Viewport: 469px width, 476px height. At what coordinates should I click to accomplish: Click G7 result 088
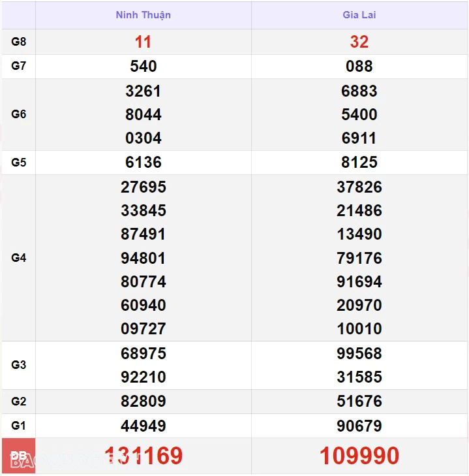point(359,66)
